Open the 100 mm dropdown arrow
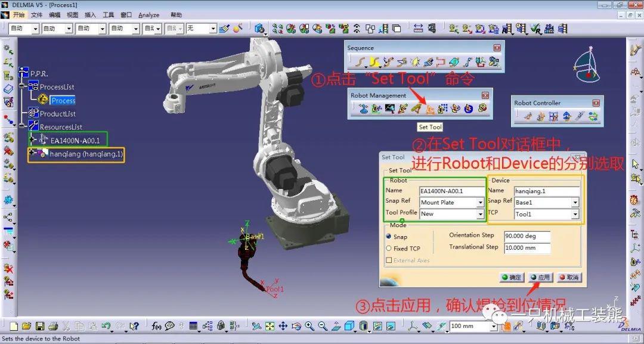The width and height of the screenshot is (644, 344). point(494,326)
